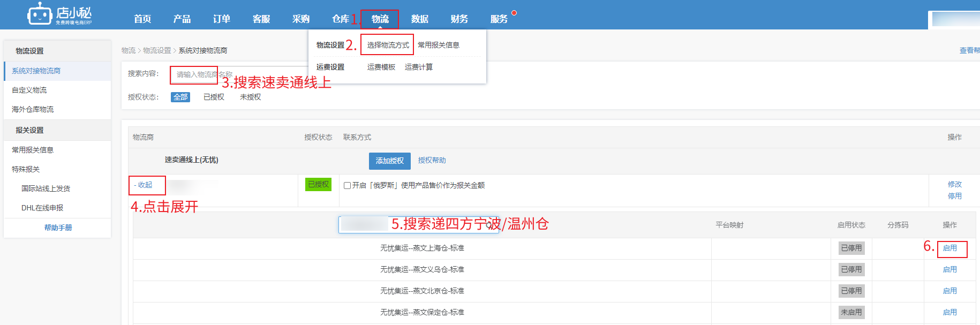The width and height of the screenshot is (980, 325).
Task: Click row text 无忧集运--燕文义乌仓-标准
Action: click(422, 269)
